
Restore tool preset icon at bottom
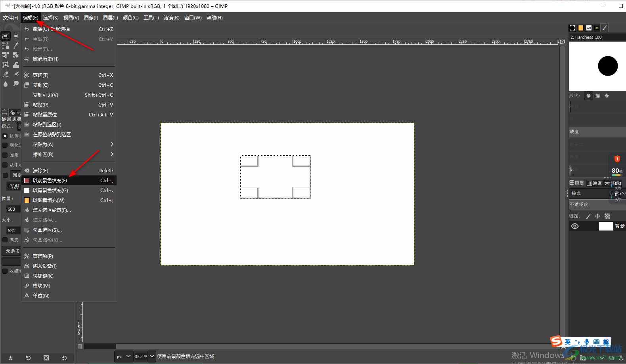pyautogui.click(x=28, y=358)
